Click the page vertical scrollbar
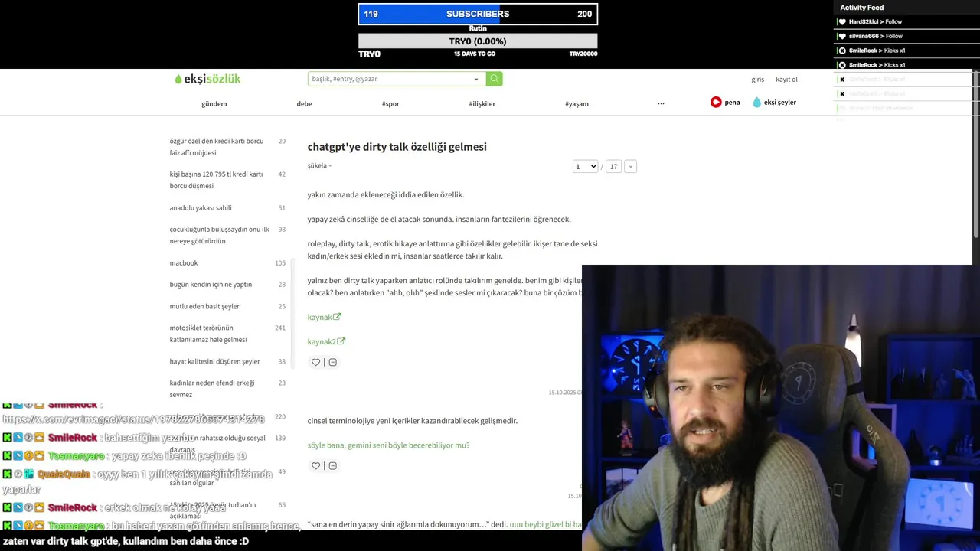Viewport: 980px width, 551px height. pyautogui.click(x=976, y=153)
